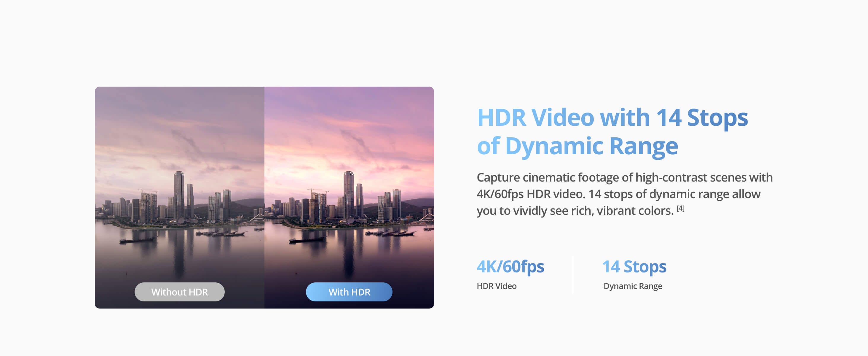The width and height of the screenshot is (868, 356).
Task: Open footnote reference [4] link
Action: [680, 208]
